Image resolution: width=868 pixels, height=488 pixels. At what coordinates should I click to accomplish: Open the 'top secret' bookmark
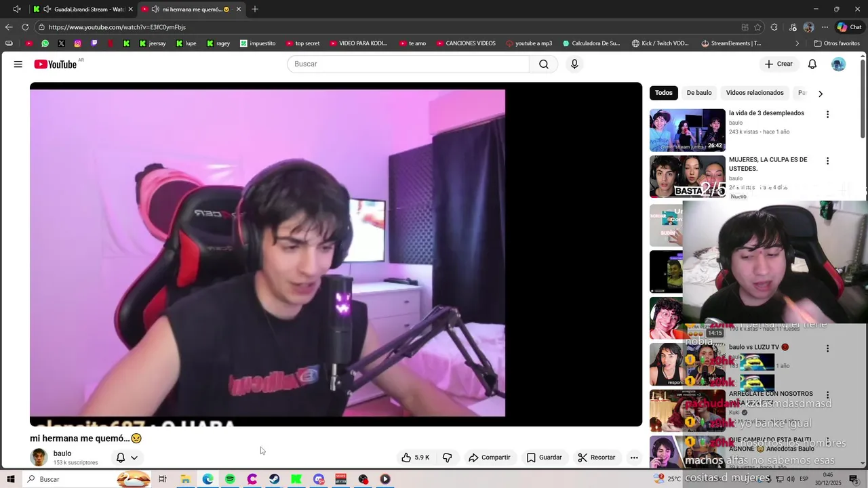[302, 43]
